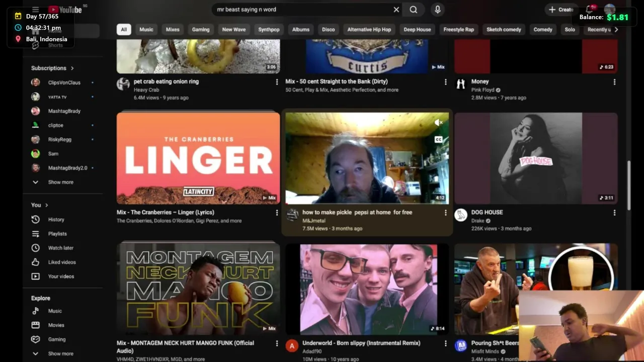Click the YouTube logo
This screenshot has width=644, height=362.
tap(65, 10)
